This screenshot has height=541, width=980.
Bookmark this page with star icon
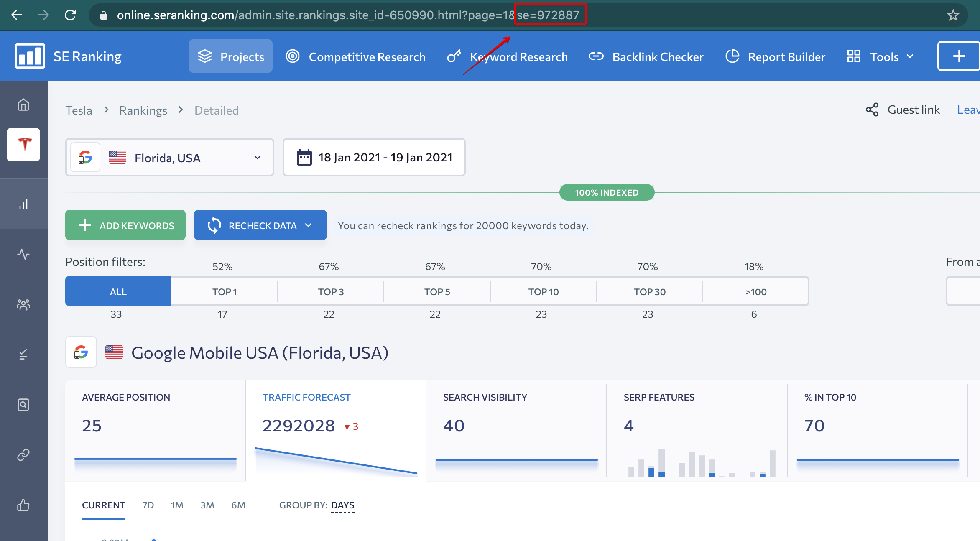point(953,15)
